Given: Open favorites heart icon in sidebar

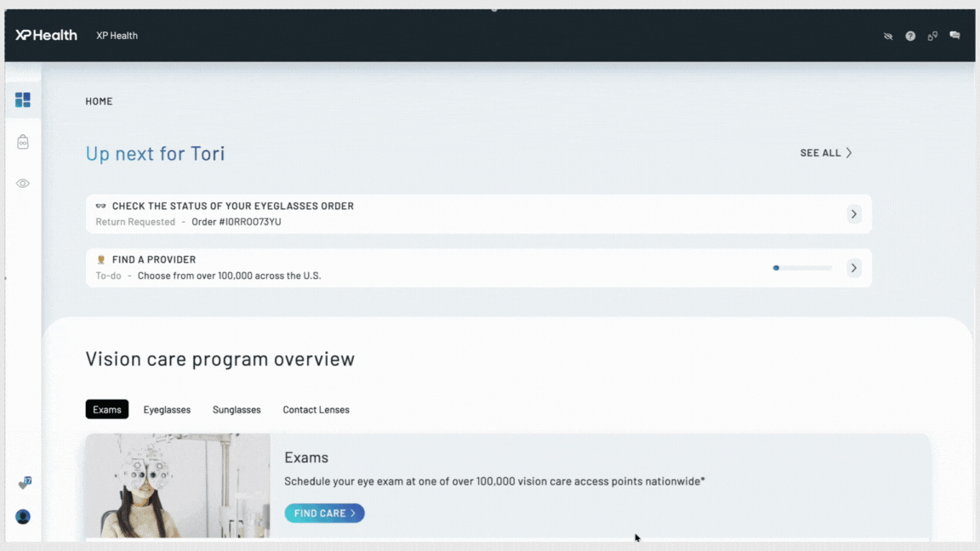Looking at the screenshot, I should [24, 484].
